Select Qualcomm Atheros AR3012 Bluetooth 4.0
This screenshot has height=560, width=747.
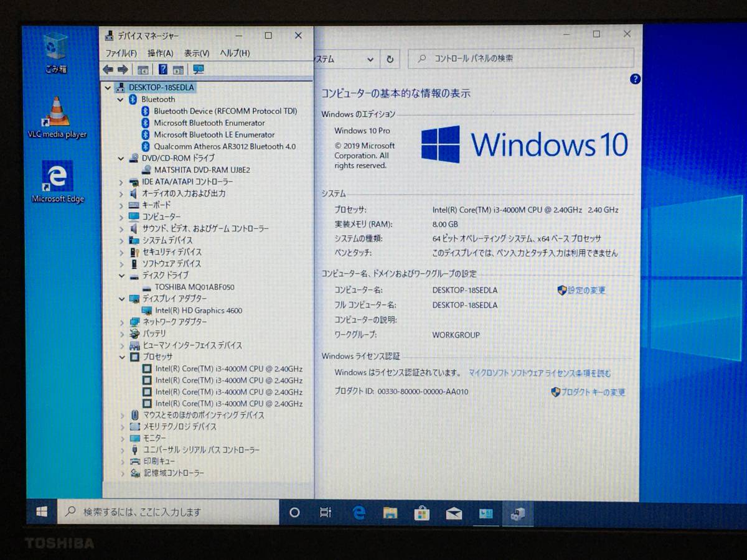(x=225, y=146)
